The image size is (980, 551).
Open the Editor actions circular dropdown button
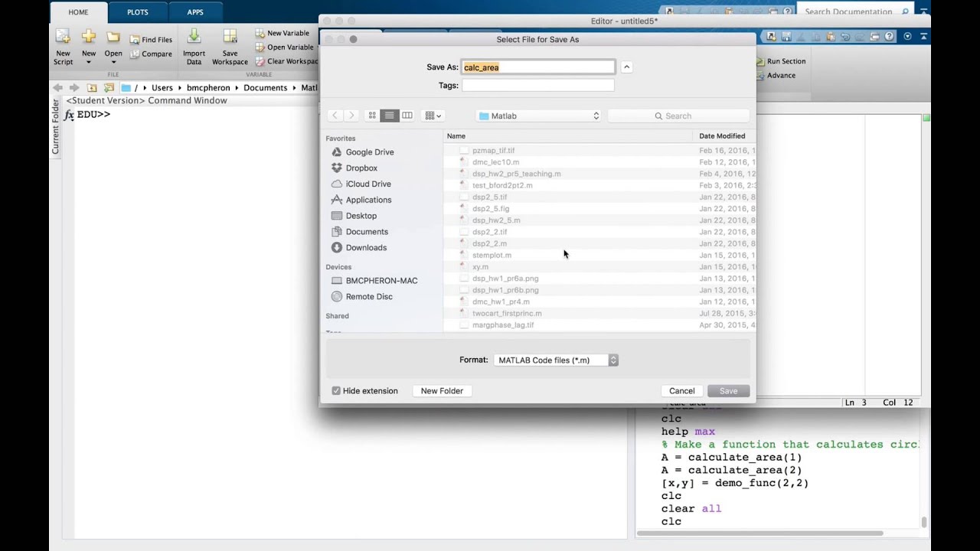908,37
